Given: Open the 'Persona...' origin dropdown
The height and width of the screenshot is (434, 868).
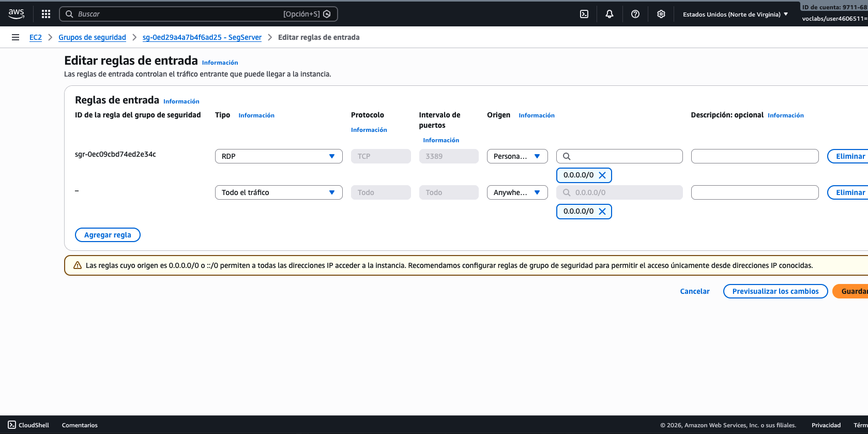Looking at the screenshot, I should click(x=517, y=156).
